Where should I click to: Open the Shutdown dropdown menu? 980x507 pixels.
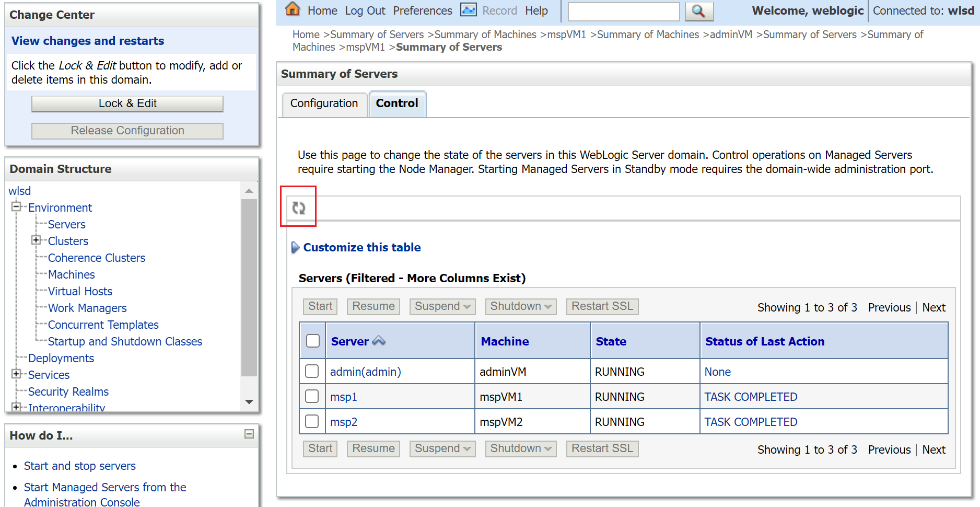[520, 306]
